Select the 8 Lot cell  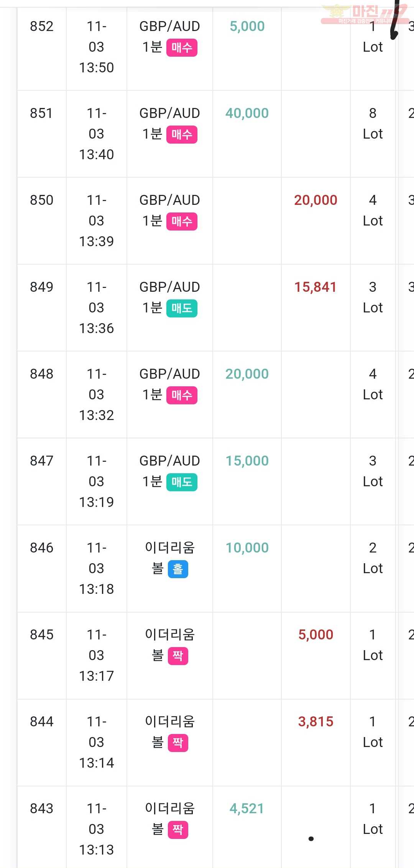coord(373,124)
